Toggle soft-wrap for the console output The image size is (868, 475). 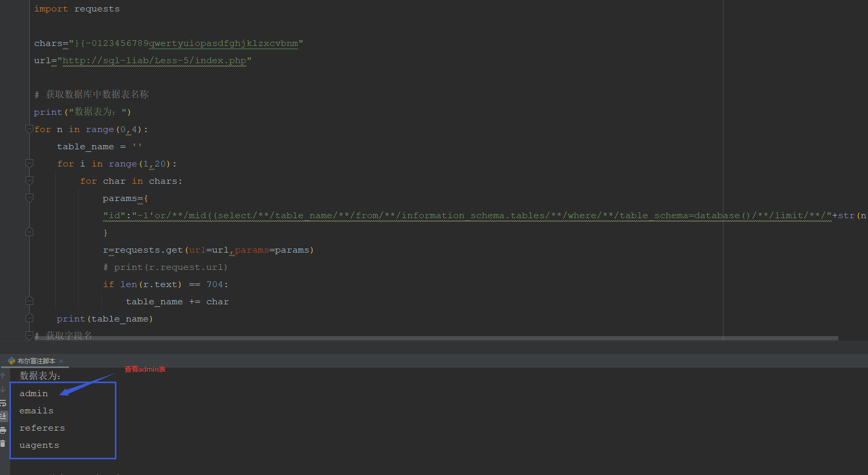point(3,403)
